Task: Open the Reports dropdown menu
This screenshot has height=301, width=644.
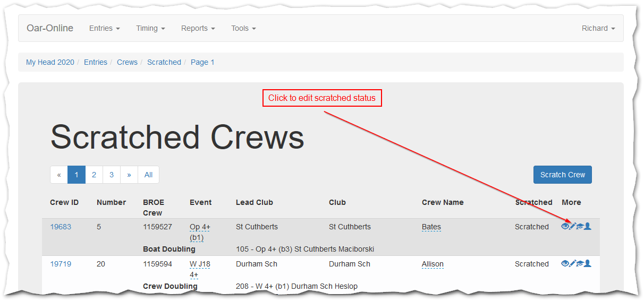Action: pyautogui.click(x=198, y=28)
